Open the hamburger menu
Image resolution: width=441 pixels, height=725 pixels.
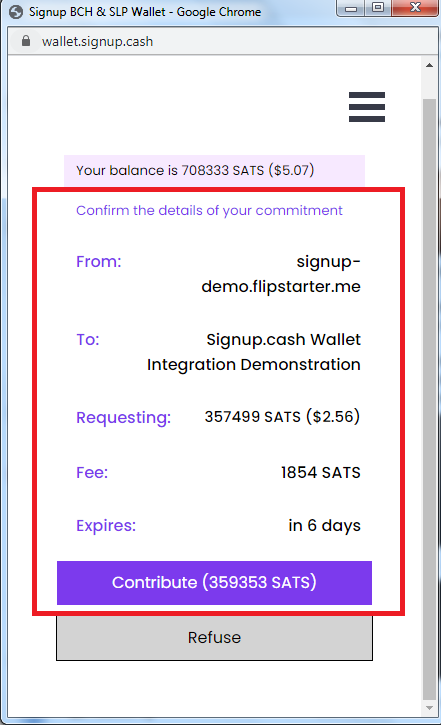pyautogui.click(x=367, y=107)
